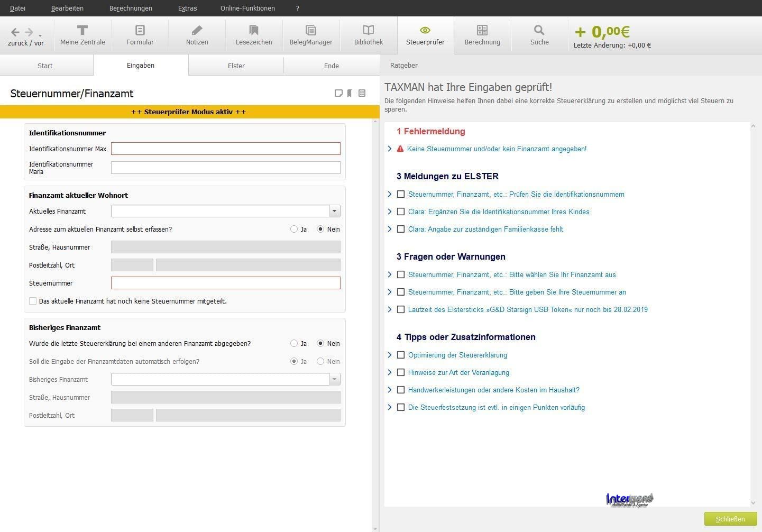Tick the Optimierung der Steuererklärung checkbox

click(401, 355)
